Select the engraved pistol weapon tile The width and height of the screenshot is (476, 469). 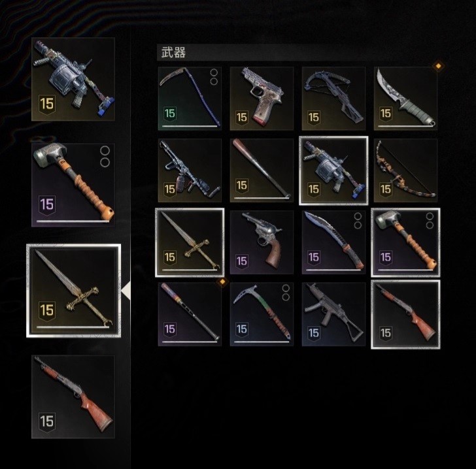click(262, 99)
